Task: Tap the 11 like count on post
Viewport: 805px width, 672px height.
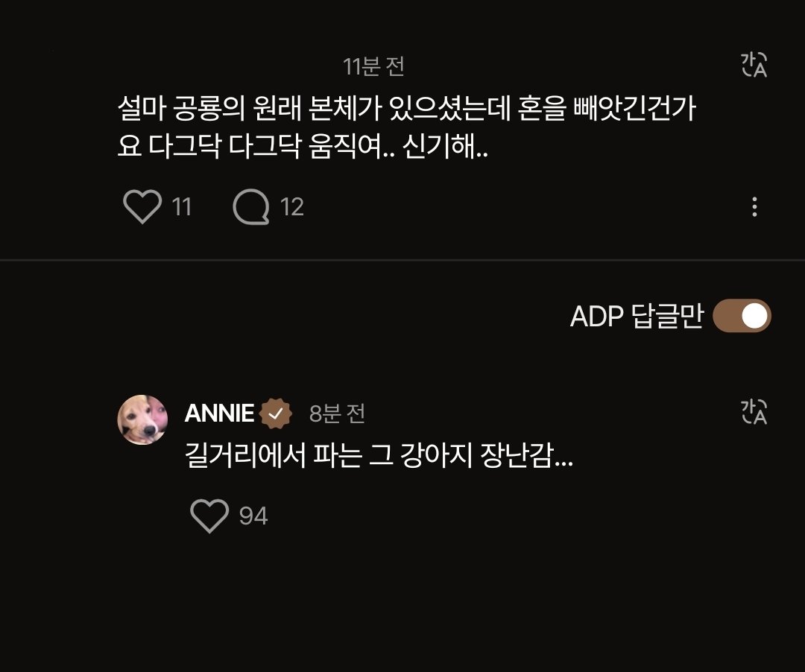Action: coord(182,207)
